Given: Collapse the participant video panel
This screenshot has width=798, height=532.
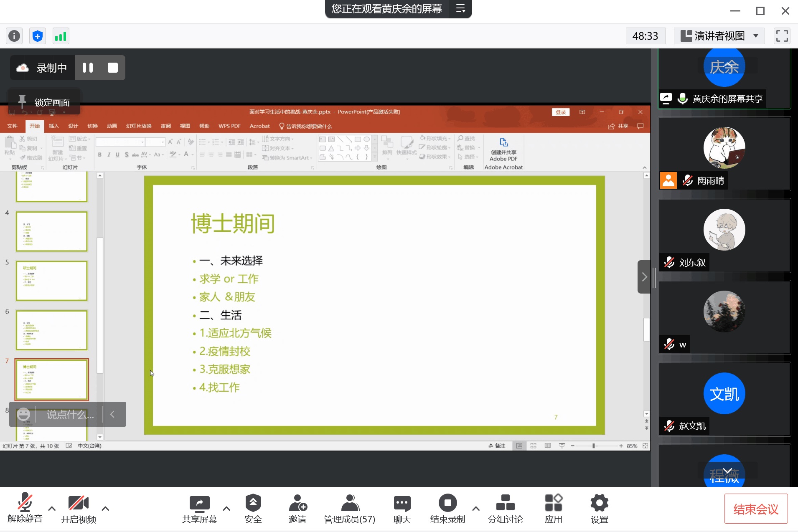Looking at the screenshot, I should tap(644, 277).
